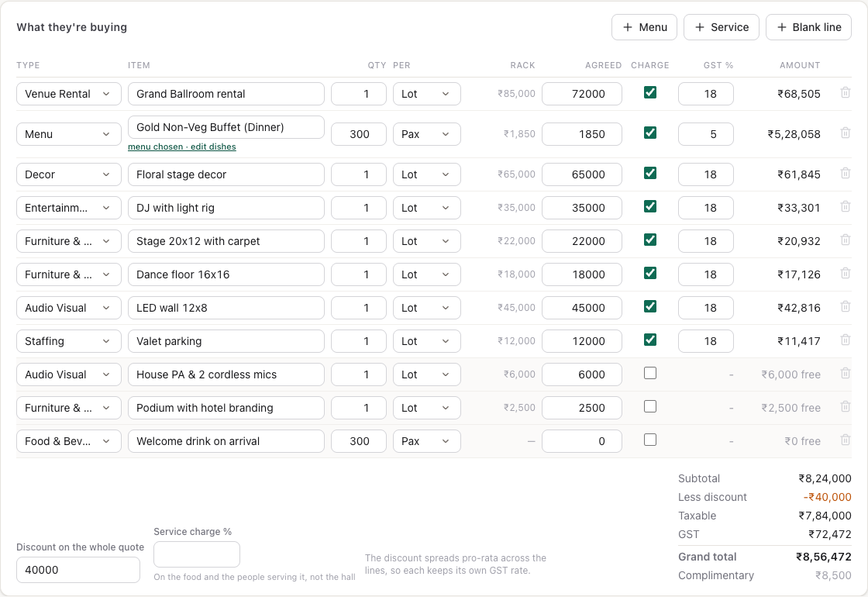This screenshot has width=868, height=597.
Task: Edit agreed price 72000 for ballroom
Action: (x=582, y=94)
